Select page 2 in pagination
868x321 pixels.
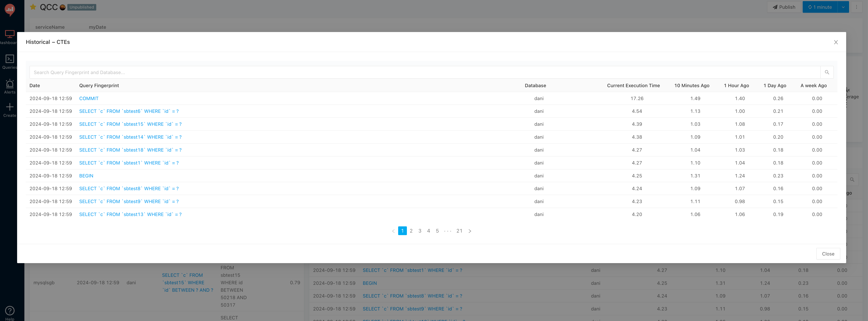click(x=411, y=231)
